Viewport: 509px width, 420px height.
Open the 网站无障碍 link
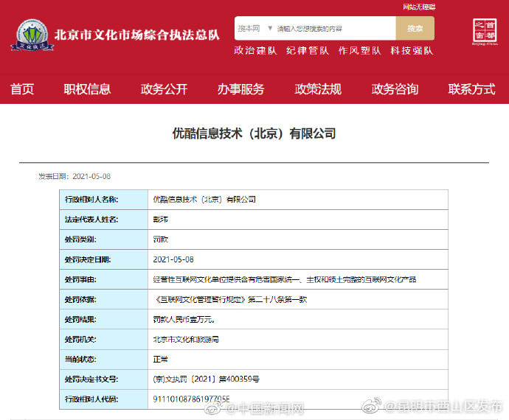[x=419, y=7]
